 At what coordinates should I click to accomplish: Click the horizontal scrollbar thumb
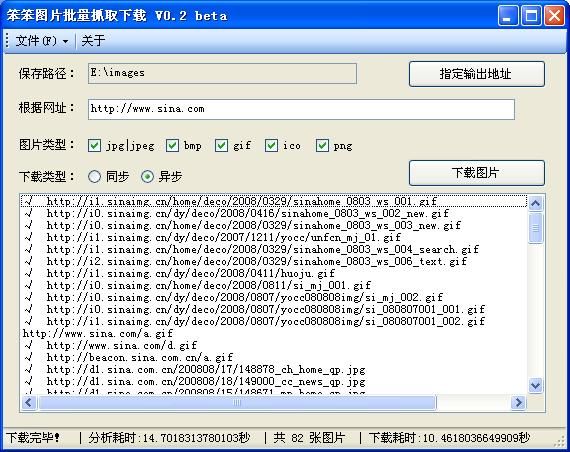(237, 402)
